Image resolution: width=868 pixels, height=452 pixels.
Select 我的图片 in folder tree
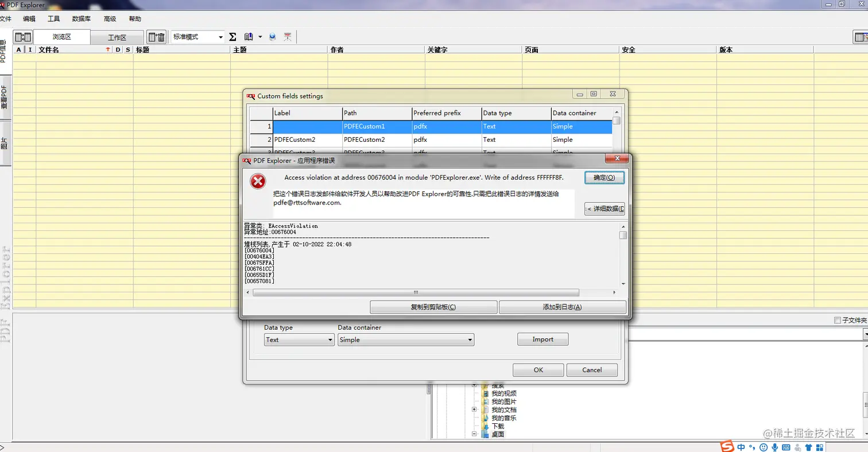[503, 401]
